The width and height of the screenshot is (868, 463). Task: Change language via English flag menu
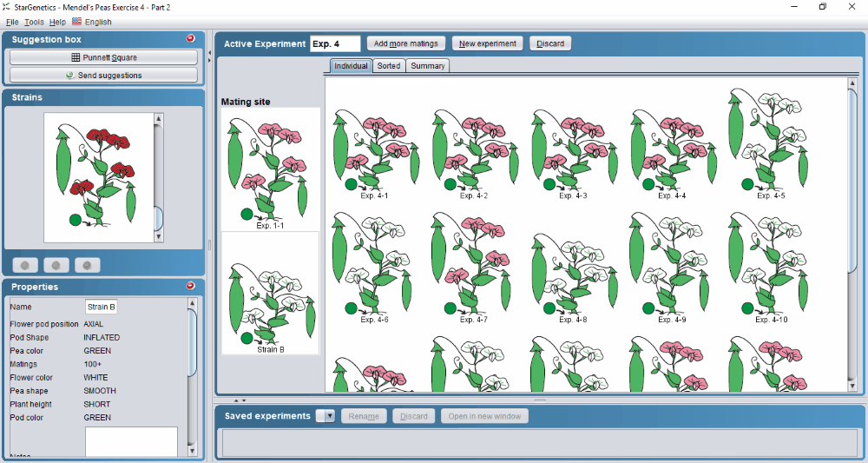coord(92,23)
